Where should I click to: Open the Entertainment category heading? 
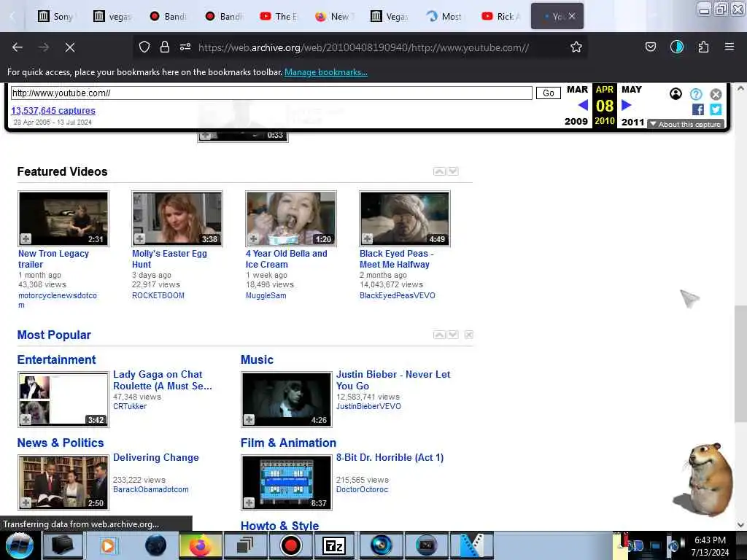click(x=56, y=359)
